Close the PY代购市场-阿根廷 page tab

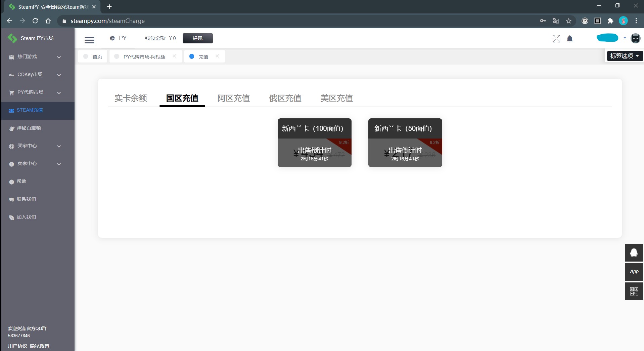[x=174, y=56]
